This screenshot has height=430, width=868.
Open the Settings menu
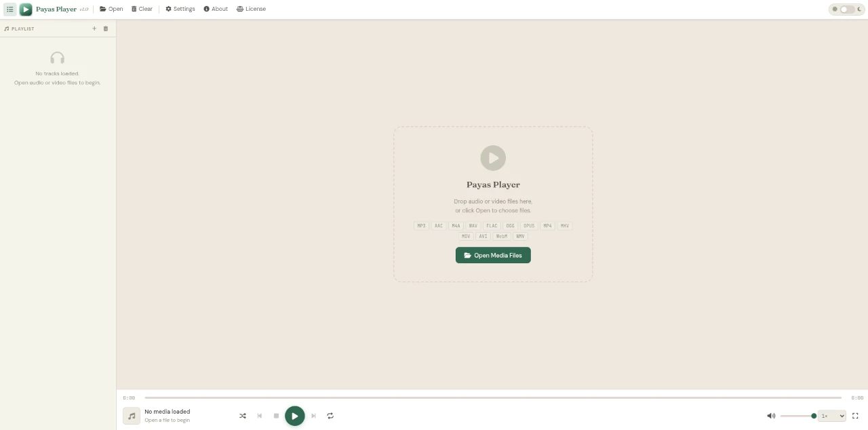point(180,9)
